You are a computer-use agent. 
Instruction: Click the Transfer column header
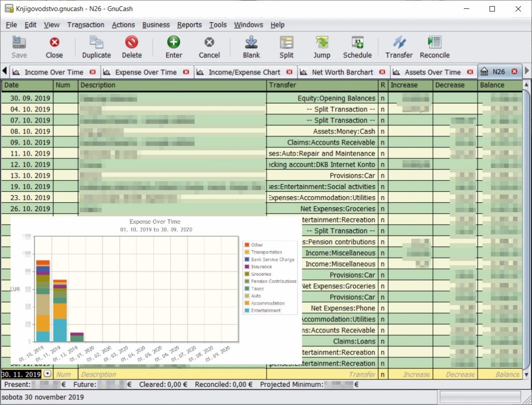pyautogui.click(x=323, y=85)
